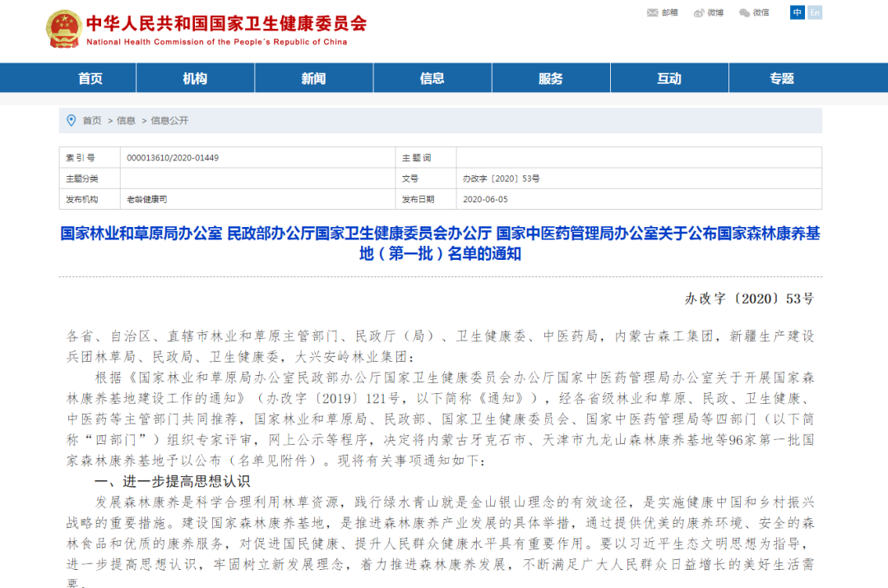Open the 新闻 navigation tab
The image size is (888, 588).
[x=314, y=78]
